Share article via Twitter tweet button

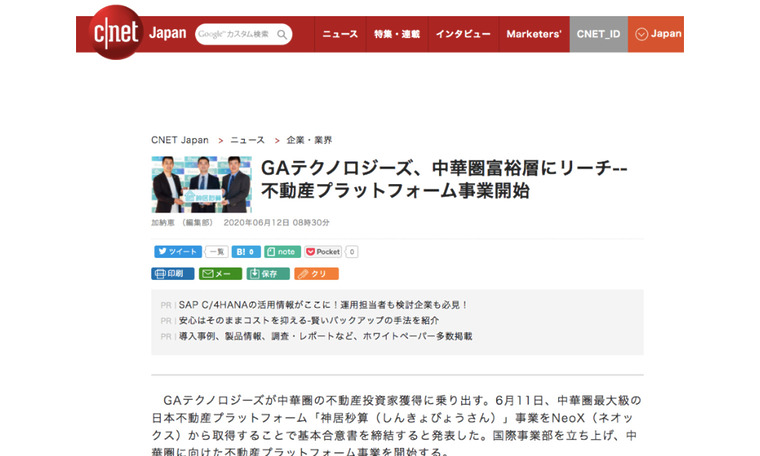tap(177, 252)
